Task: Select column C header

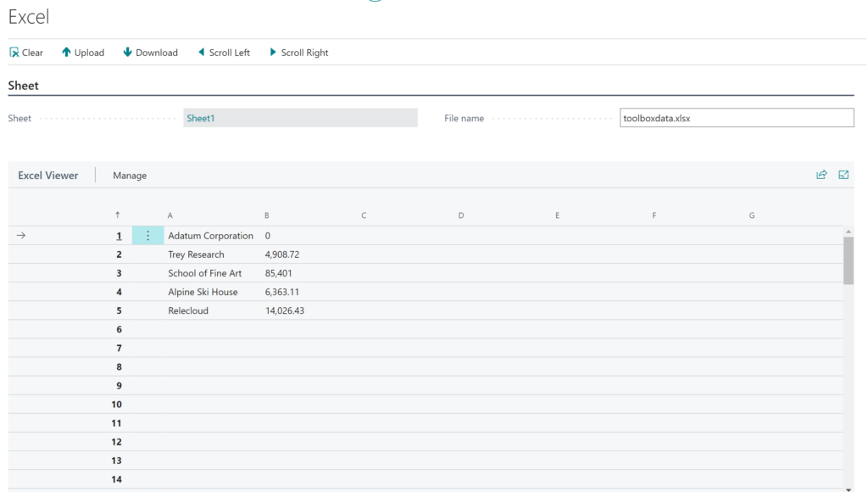Action: pos(364,215)
